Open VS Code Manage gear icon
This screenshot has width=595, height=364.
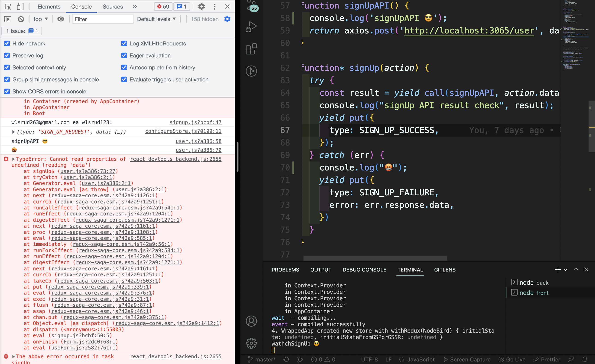251,343
